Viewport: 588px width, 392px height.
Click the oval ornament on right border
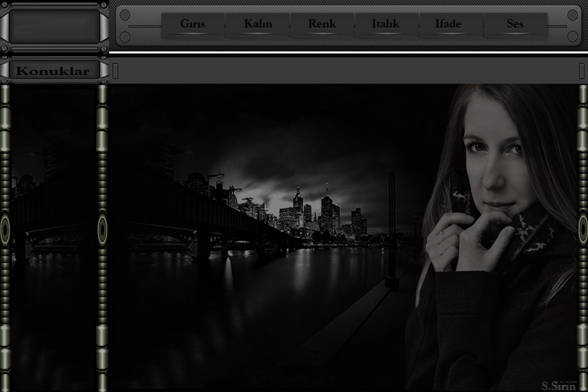tap(582, 230)
